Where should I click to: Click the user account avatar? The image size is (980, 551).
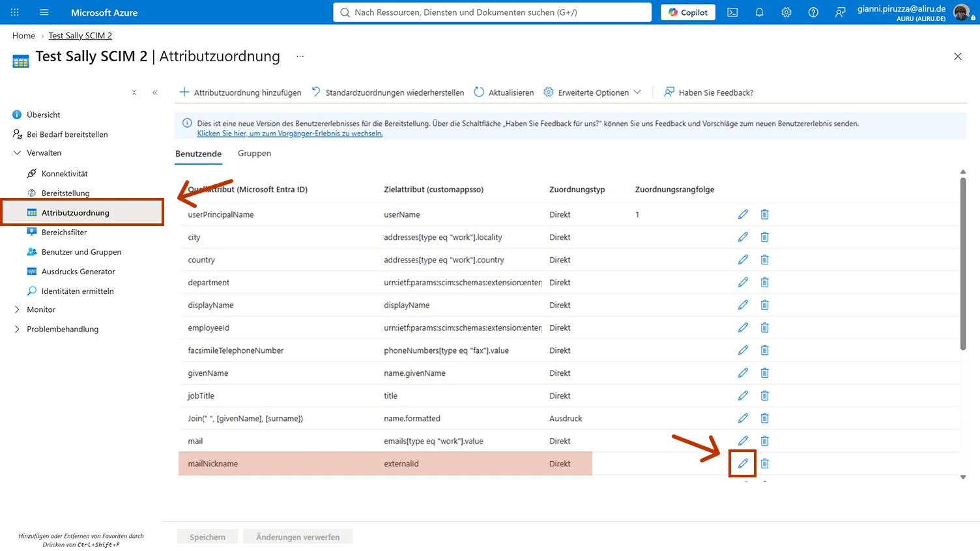click(962, 12)
